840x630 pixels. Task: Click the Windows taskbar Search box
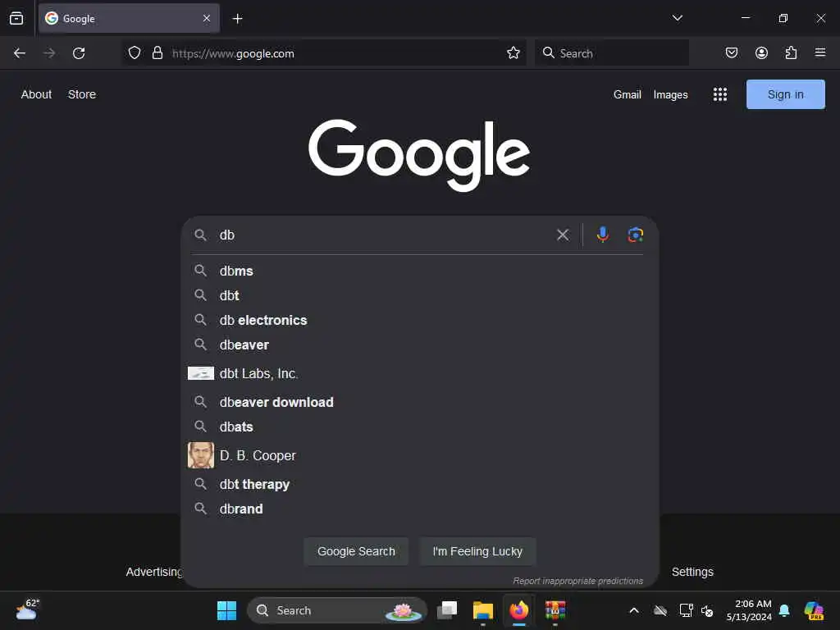(337, 610)
